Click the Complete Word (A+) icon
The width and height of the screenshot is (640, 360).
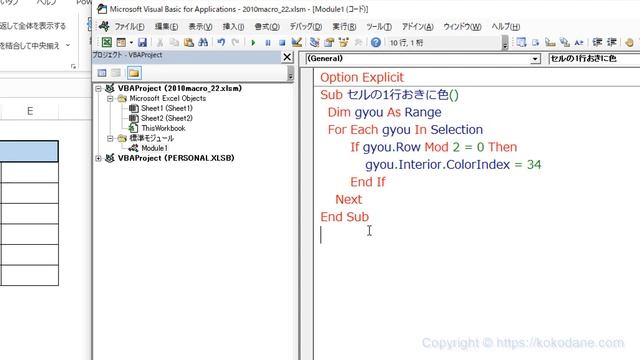click(579, 42)
